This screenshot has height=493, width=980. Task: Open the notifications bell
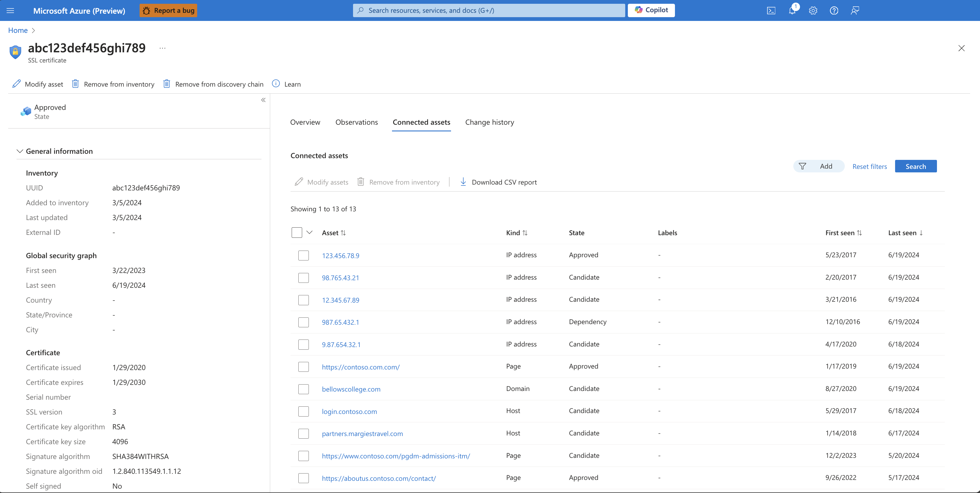[x=792, y=11]
